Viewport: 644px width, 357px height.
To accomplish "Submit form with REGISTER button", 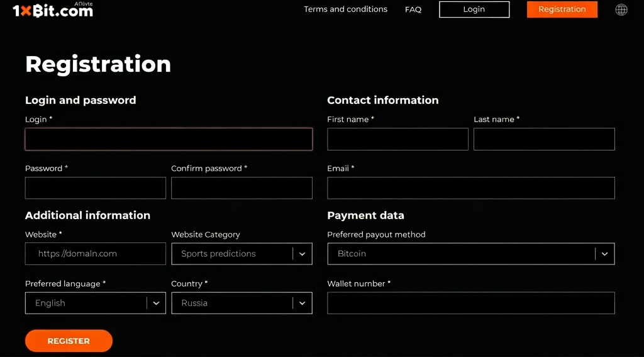I will click(x=69, y=341).
